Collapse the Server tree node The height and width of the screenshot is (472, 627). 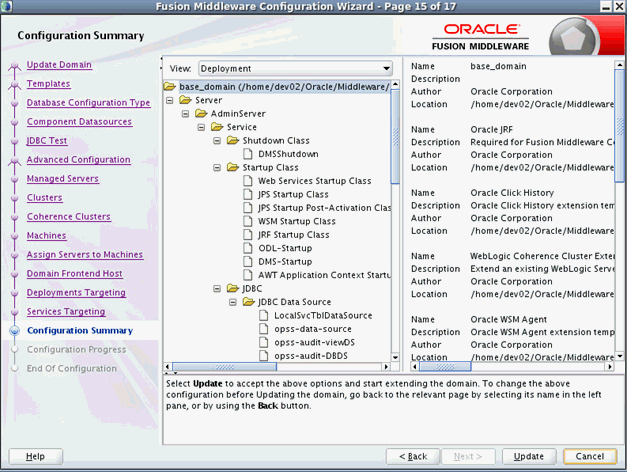pyautogui.click(x=170, y=100)
